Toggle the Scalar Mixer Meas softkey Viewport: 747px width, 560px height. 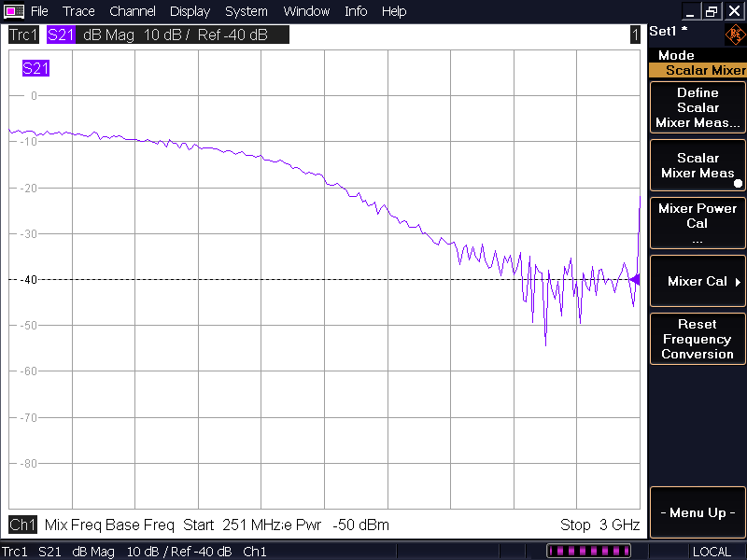coord(698,165)
